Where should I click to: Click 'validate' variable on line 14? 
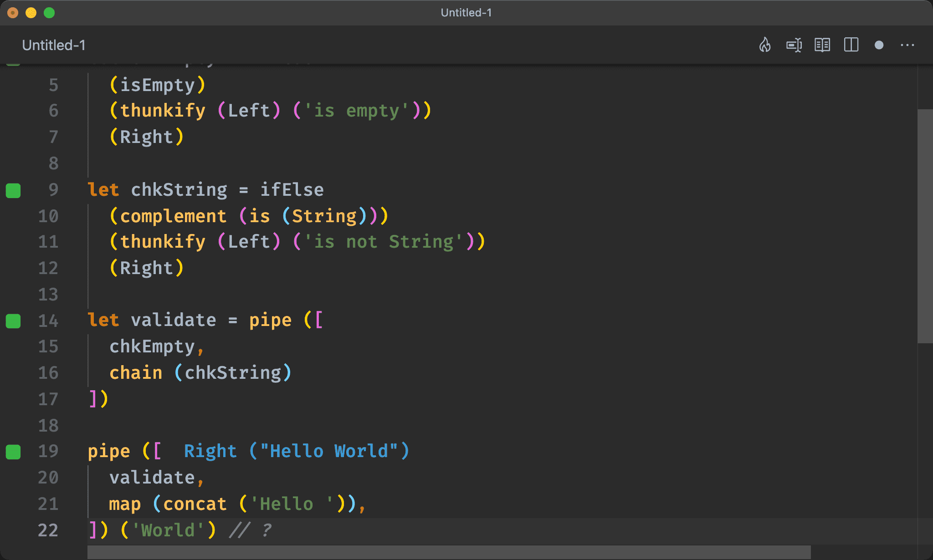pyautogui.click(x=174, y=320)
